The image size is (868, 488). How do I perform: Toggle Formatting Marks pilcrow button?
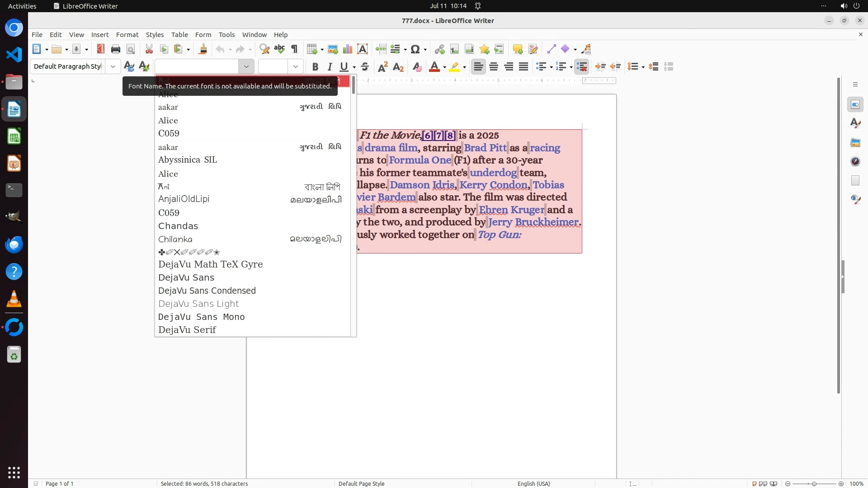[x=294, y=49]
